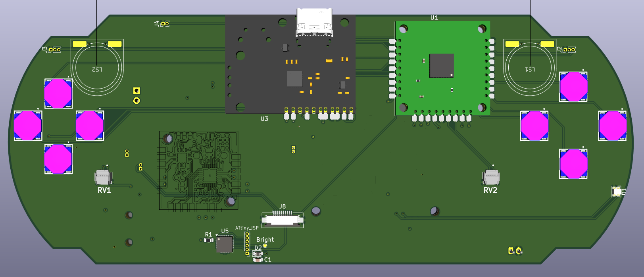Select the ATtiny_ISP yellow pin header
644x277 pixels.
[247, 244]
